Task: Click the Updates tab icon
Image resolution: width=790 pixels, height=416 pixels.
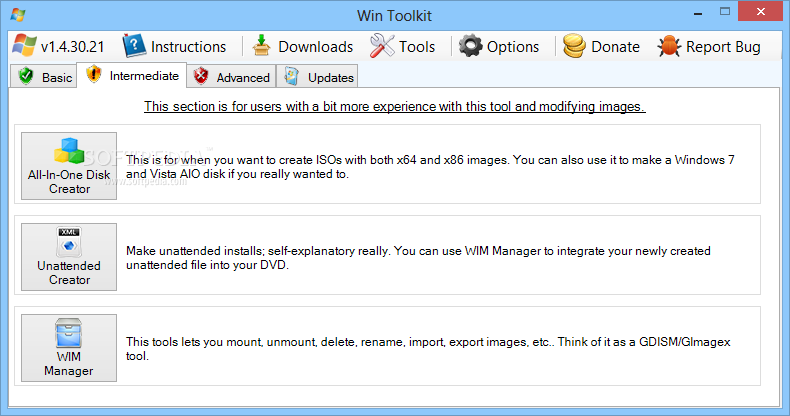Action: [292, 76]
